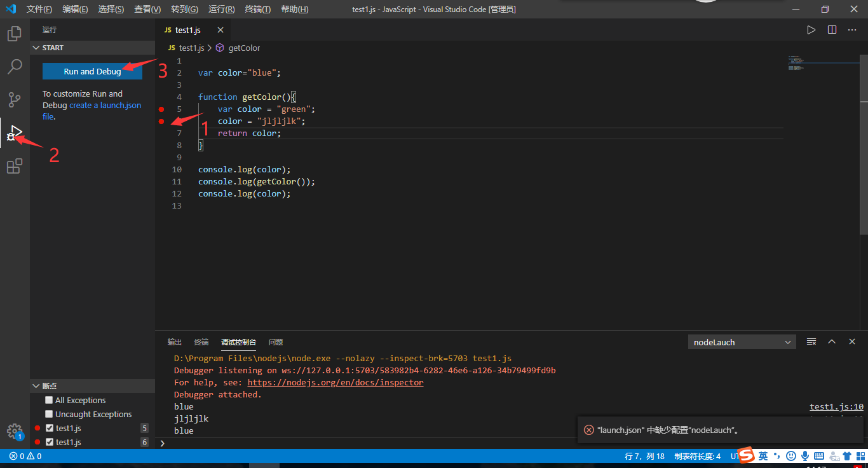The width and height of the screenshot is (868, 468).
Task: Click the Run and Debug button
Action: coord(92,71)
